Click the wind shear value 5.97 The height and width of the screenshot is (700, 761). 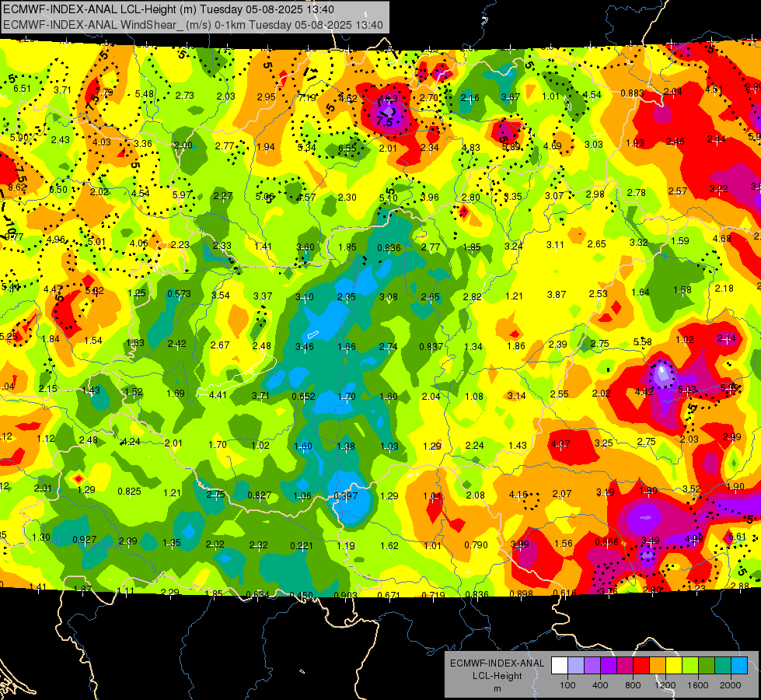(183, 194)
